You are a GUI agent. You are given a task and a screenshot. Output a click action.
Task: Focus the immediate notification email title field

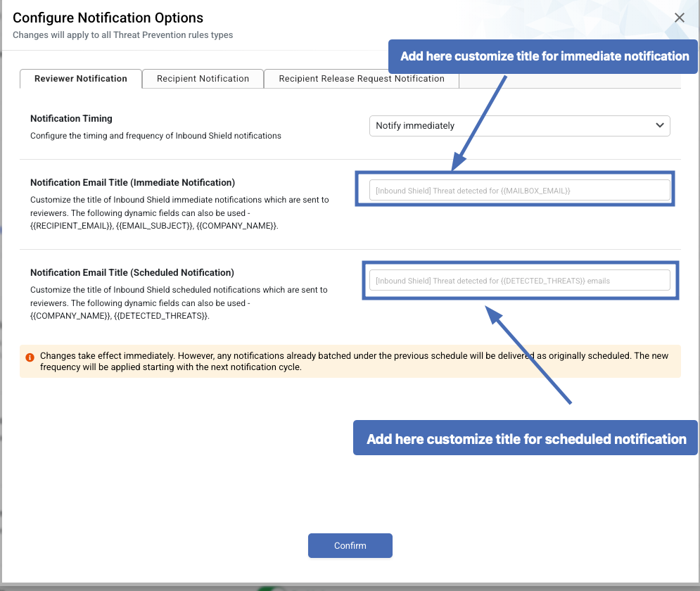(x=520, y=191)
